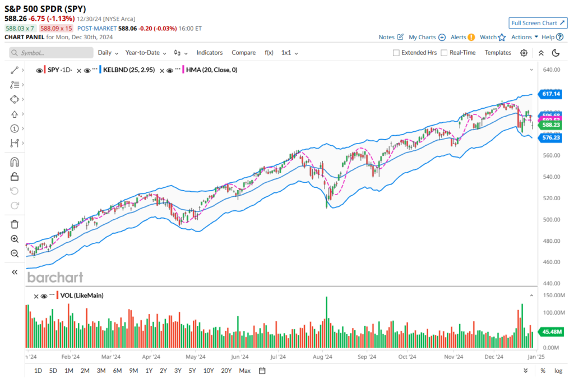Click the Symbol search field

[x=52, y=53]
